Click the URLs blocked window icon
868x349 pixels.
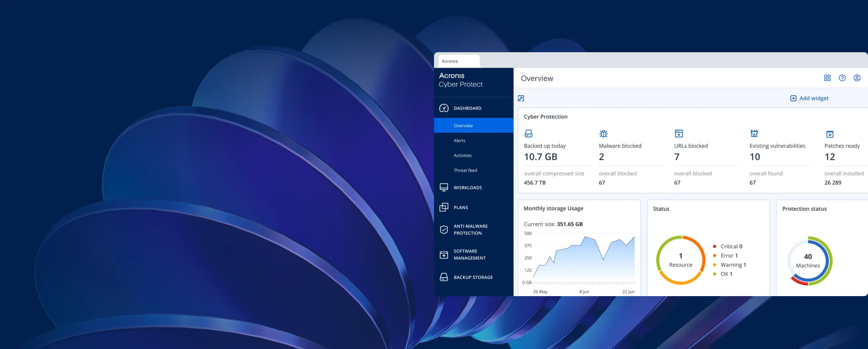[678, 134]
